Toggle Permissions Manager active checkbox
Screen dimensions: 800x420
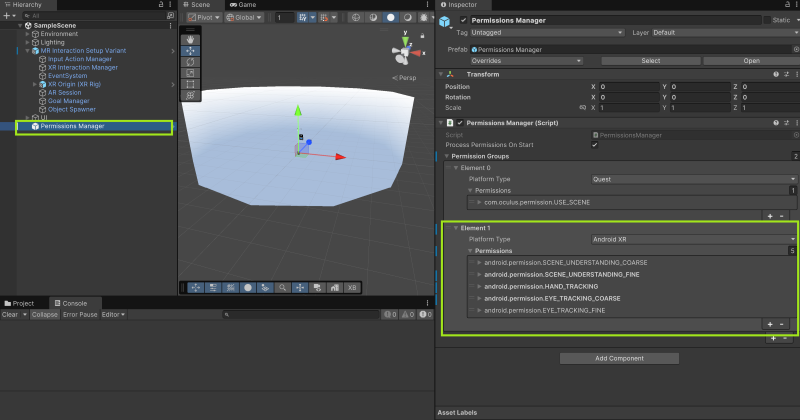coord(463,20)
